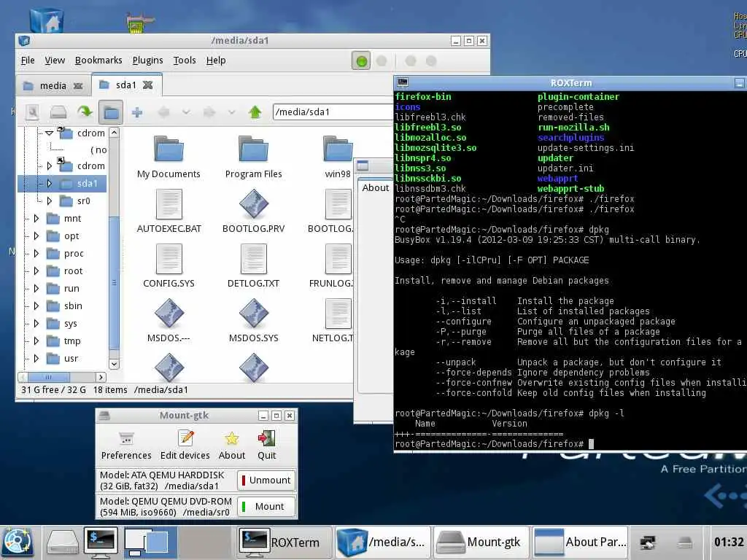The width and height of the screenshot is (747, 560).
Task: Expand the opt tree node
Action: click(x=36, y=236)
